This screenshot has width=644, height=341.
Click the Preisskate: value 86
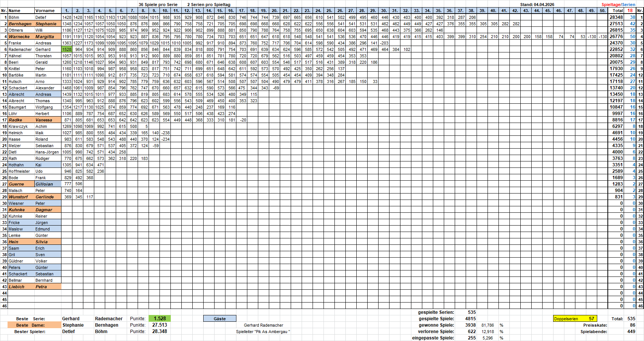pos(632,325)
